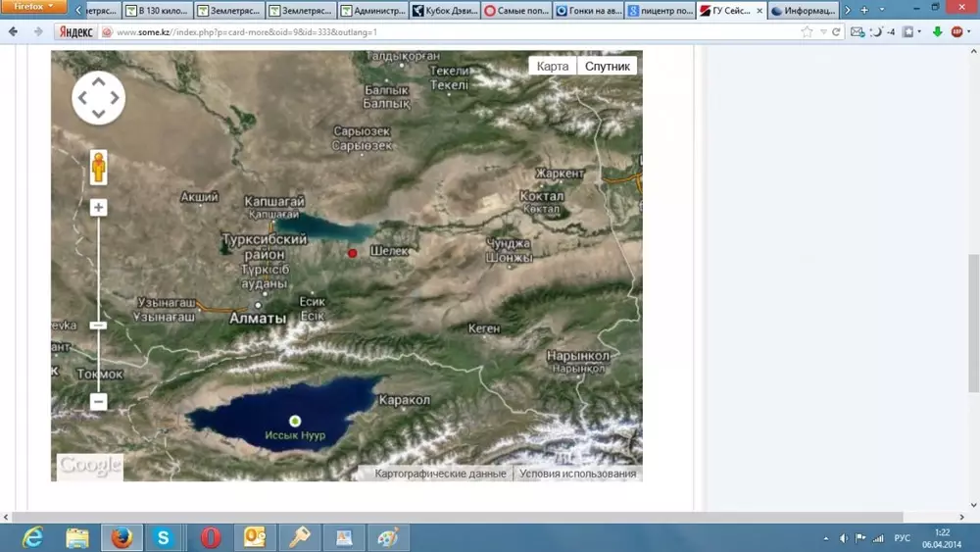Screen dimensions: 980x552
Task: Click the map pan control arrows
Action: click(98, 97)
